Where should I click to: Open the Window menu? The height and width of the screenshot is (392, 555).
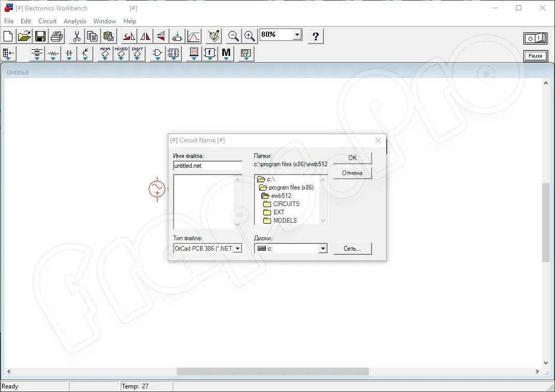[104, 21]
